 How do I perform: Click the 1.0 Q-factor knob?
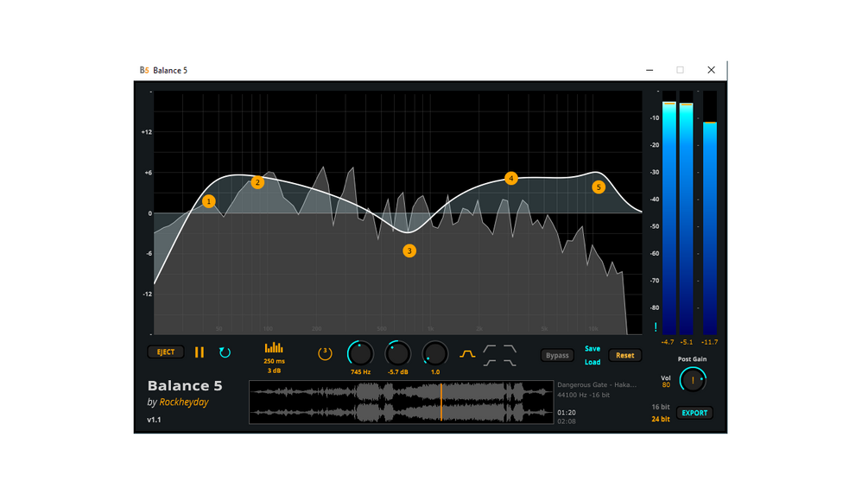(x=435, y=353)
